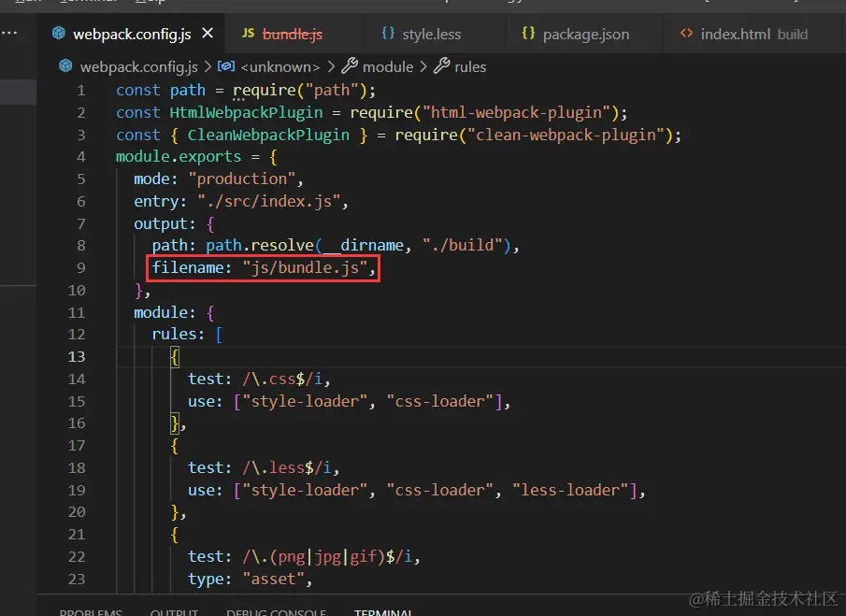Click the "production" mode value
The width and height of the screenshot is (846, 616).
click(242, 179)
